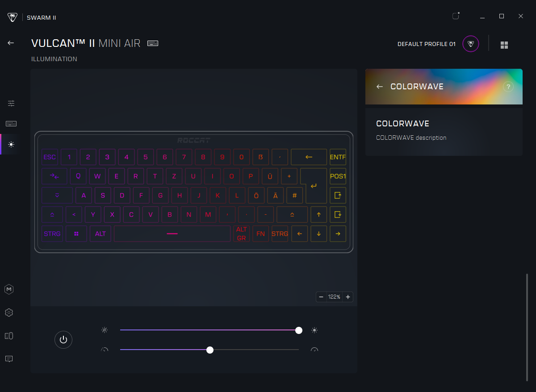Click the Ü key

tap(270, 176)
